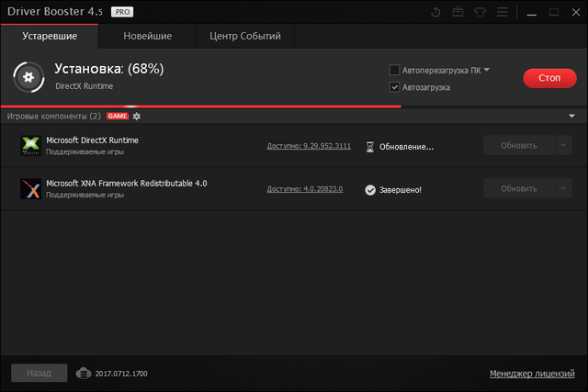Click the database version 2017.0712.1700 text

[121, 374]
